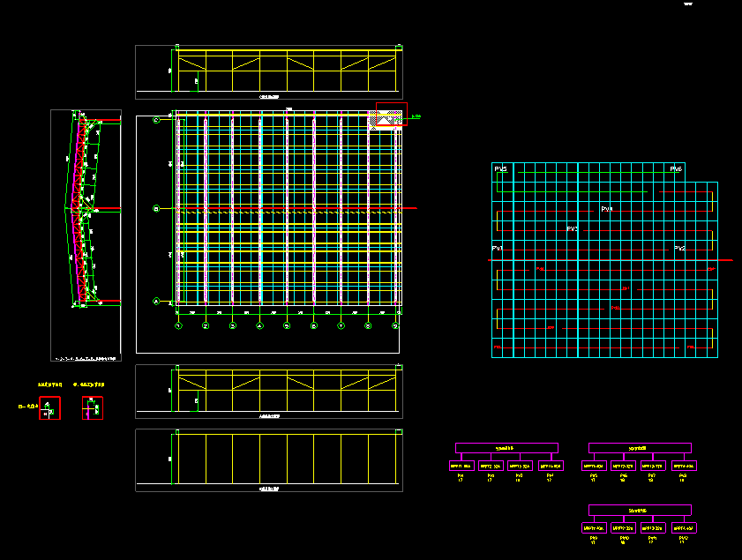Click last MPPT box under bottom inverter
Screen dimensions: 742x560
point(685,528)
